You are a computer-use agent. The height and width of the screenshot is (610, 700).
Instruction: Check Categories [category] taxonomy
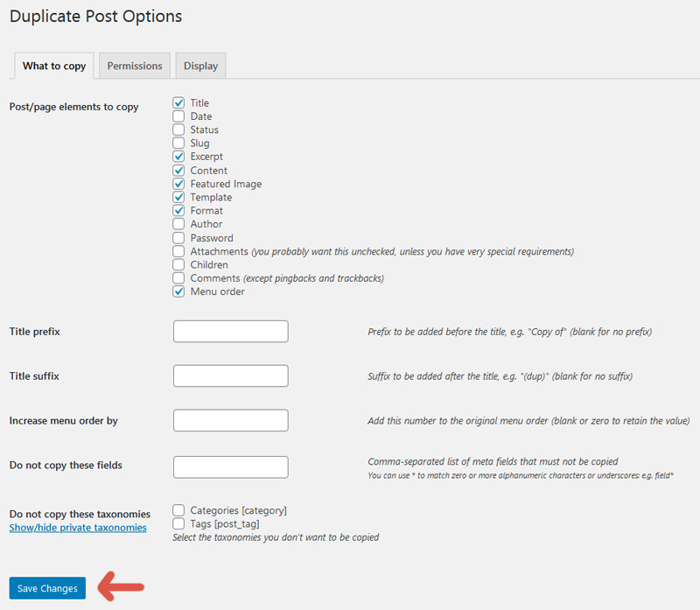178,510
